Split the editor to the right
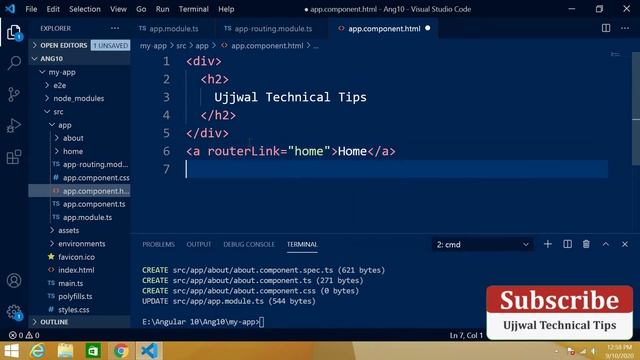 coord(606,28)
